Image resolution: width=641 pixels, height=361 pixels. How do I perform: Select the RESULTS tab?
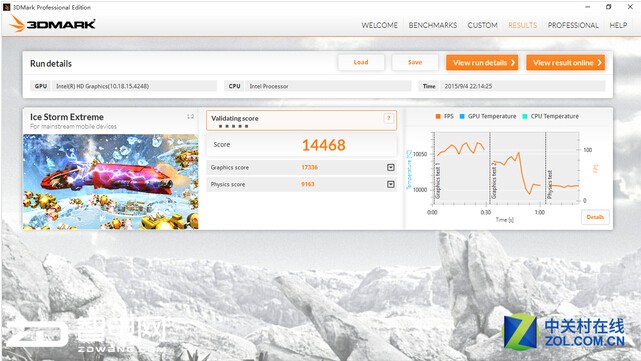tap(522, 25)
